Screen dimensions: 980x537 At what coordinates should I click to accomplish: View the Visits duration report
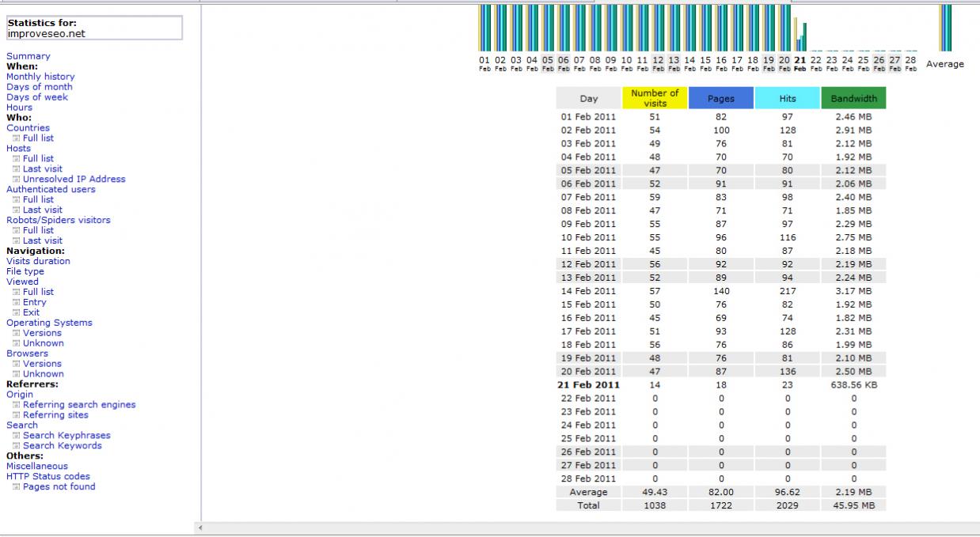pos(38,261)
